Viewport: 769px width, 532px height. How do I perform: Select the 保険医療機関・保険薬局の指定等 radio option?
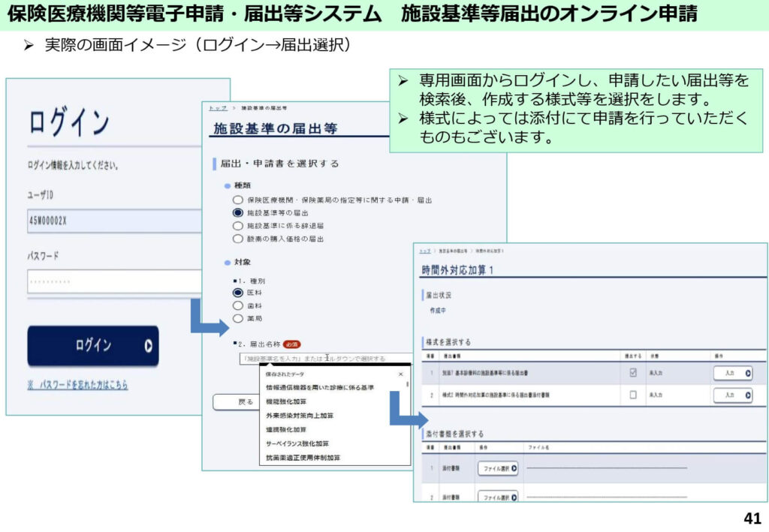point(238,200)
